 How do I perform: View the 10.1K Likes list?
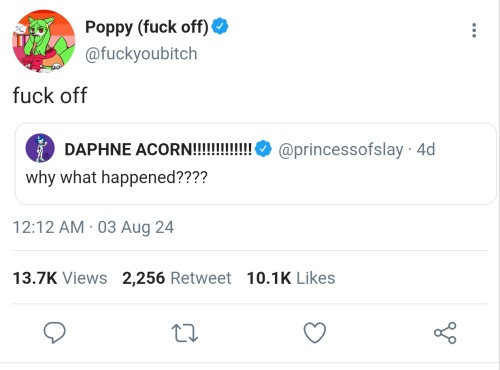(291, 278)
